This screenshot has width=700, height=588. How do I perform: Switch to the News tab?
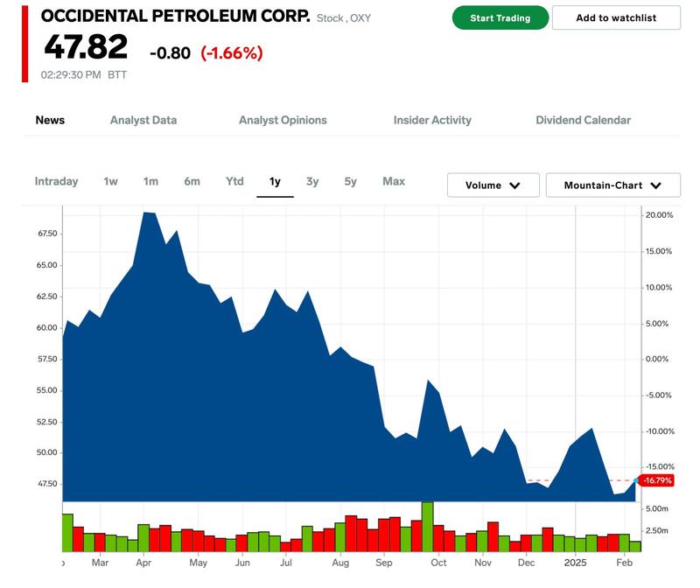pyautogui.click(x=50, y=121)
